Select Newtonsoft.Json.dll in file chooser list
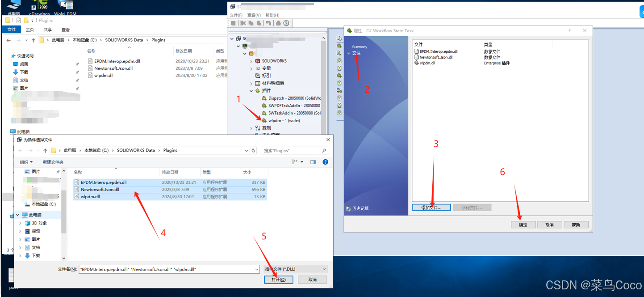This screenshot has width=644, height=297. (x=170, y=190)
